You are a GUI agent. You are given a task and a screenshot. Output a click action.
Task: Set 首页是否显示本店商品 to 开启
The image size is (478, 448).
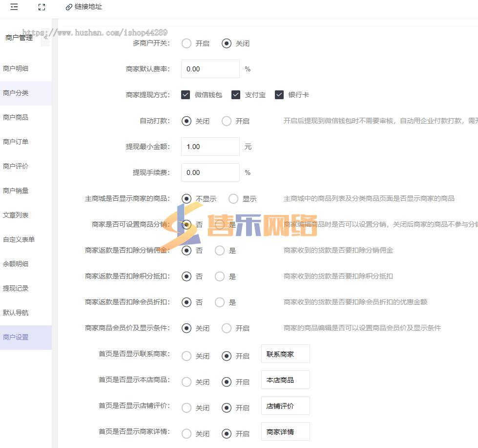227,382
